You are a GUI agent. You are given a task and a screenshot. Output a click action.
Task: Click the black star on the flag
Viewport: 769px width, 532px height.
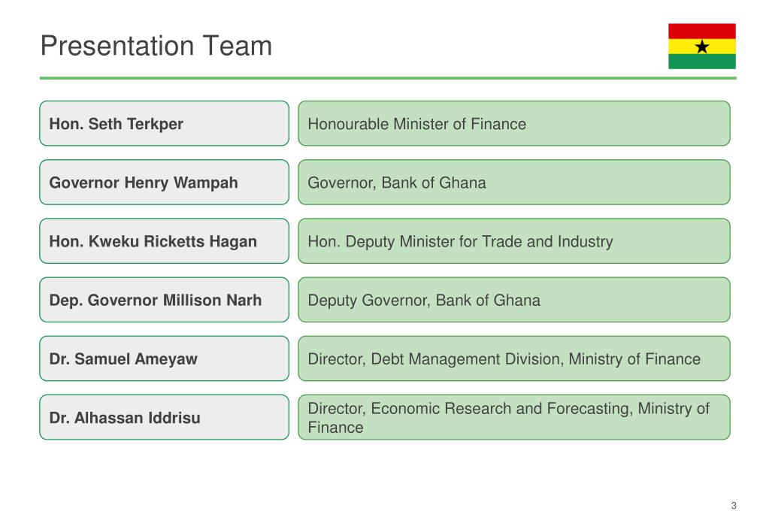point(702,47)
